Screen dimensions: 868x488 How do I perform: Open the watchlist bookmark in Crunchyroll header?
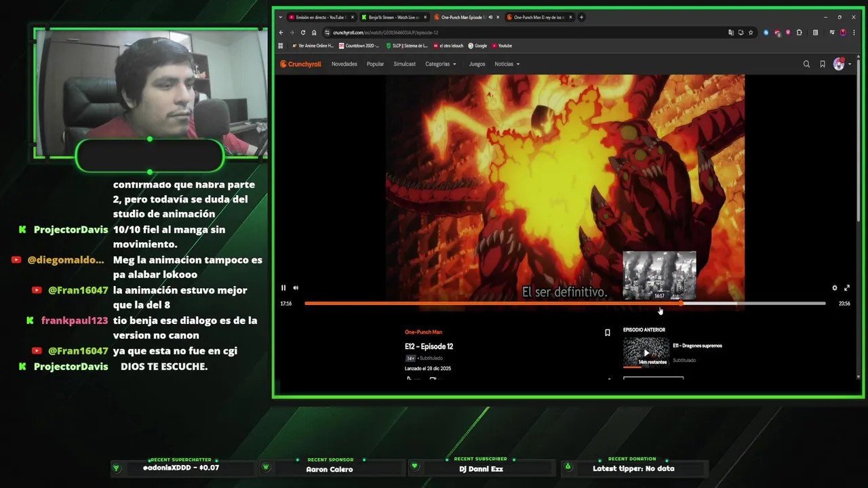coord(823,64)
